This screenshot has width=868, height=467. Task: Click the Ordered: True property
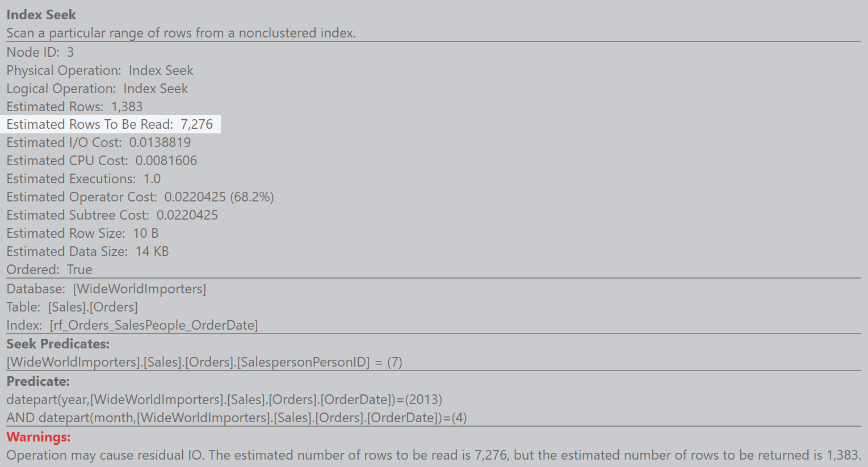49,270
